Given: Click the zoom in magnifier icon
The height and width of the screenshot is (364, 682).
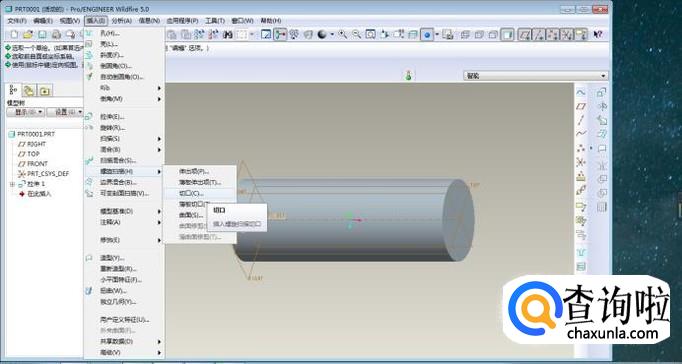Looking at the screenshot, I should click(x=343, y=34).
